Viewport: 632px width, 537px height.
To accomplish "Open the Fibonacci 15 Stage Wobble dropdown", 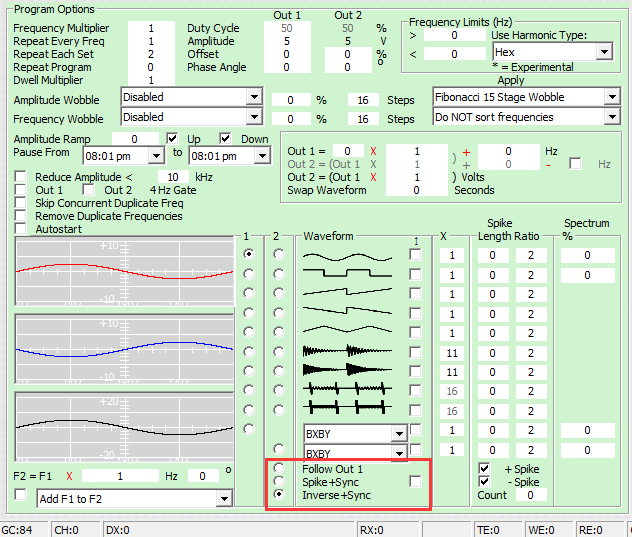I will pos(611,97).
